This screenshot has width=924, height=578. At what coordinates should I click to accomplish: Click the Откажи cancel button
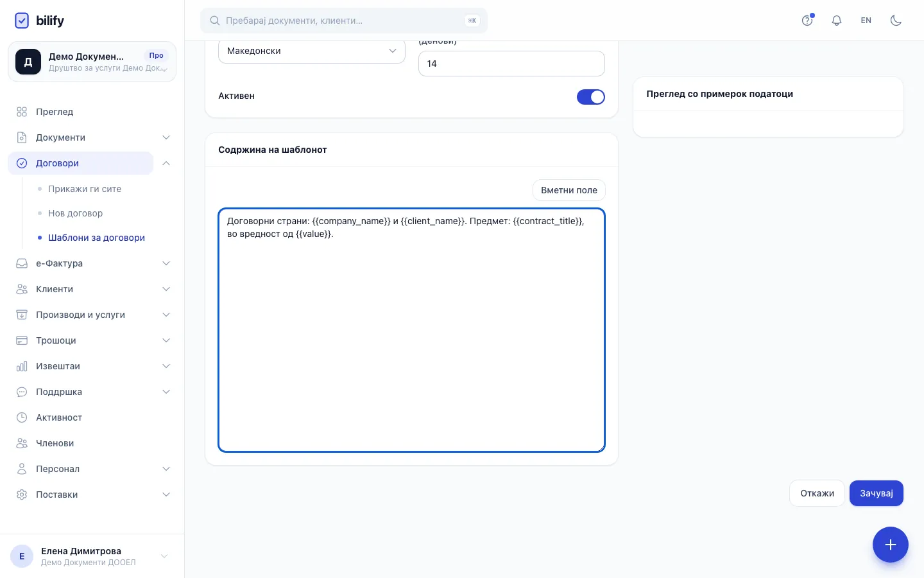click(817, 493)
